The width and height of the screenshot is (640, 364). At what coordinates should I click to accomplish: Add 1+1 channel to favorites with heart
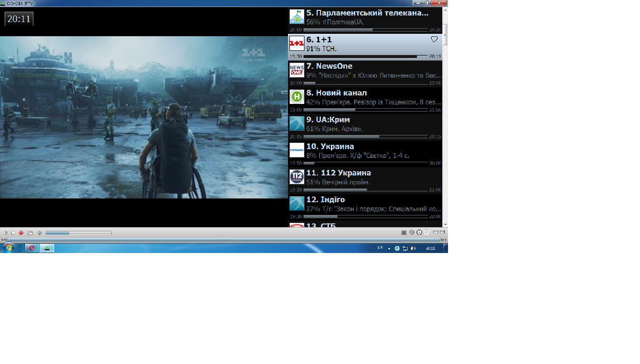point(434,40)
